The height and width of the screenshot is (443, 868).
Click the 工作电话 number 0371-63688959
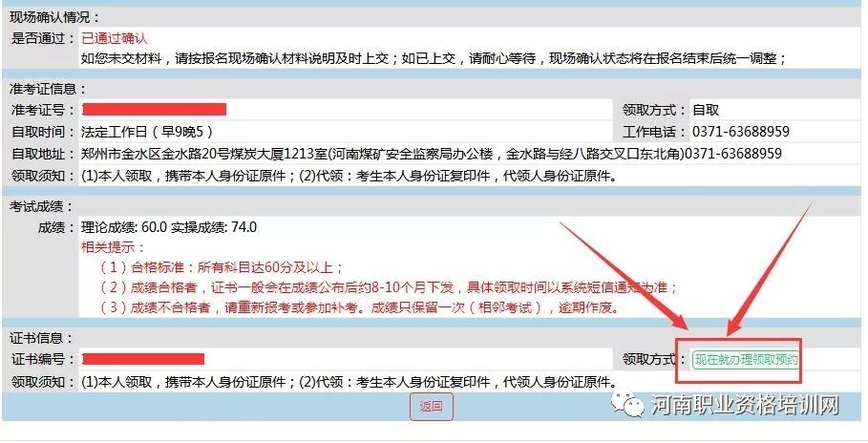(x=741, y=131)
